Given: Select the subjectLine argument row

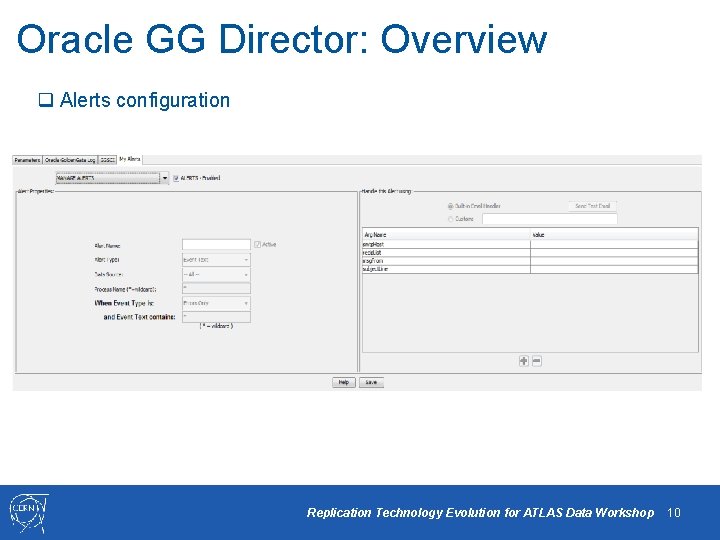Looking at the screenshot, I should [x=530, y=269].
